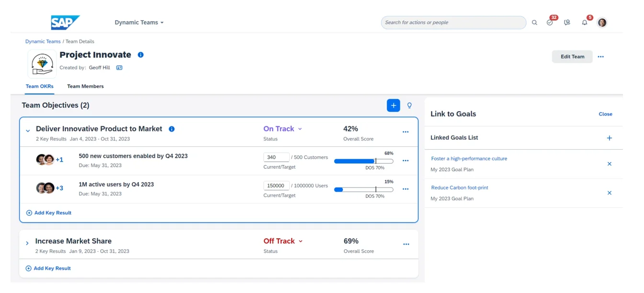Add a goal with Linked Goals List plus

tap(609, 138)
